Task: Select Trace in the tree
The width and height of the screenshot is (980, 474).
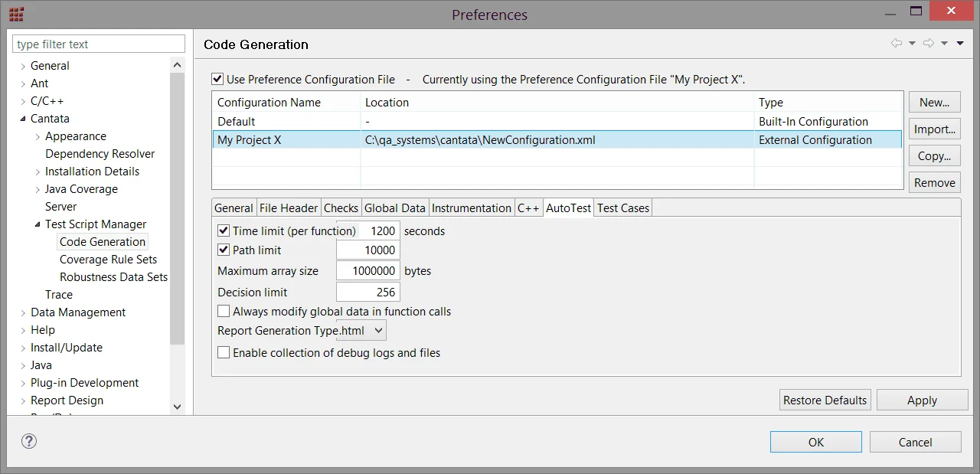Action: pos(58,295)
